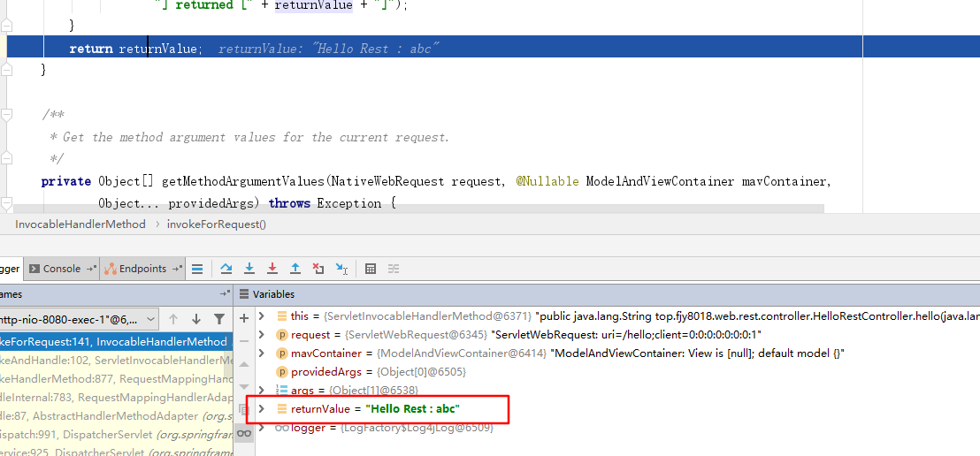Click the Run to Cursor icon
Screen dimensions: 980x456
(341, 269)
